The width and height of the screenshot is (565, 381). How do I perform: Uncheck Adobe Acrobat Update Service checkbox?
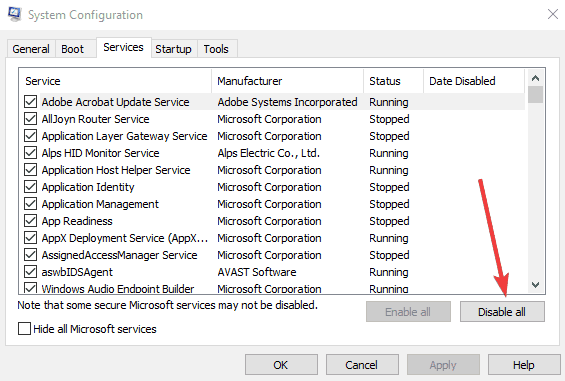(30, 102)
